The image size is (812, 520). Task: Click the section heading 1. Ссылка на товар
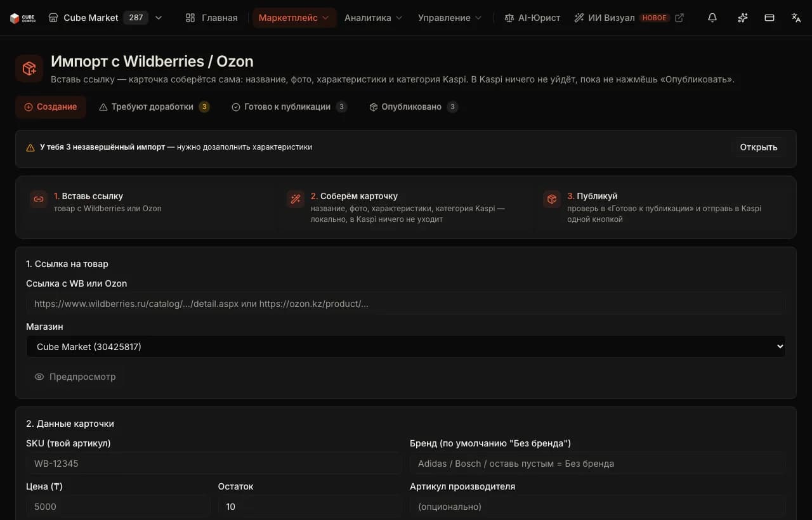[67, 264]
